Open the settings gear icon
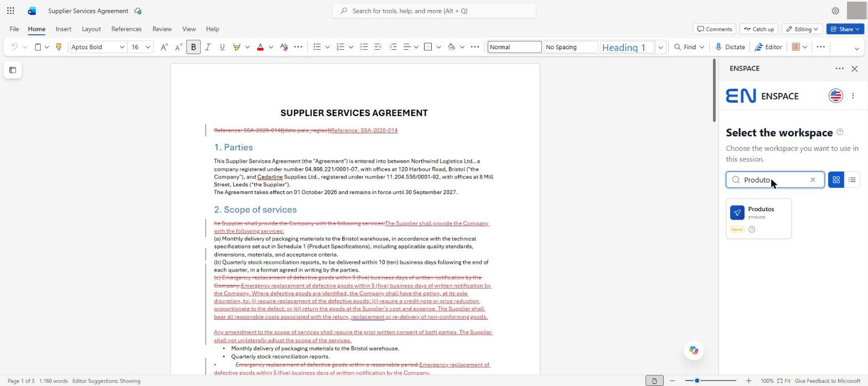The width and height of the screenshot is (868, 386). [835, 11]
